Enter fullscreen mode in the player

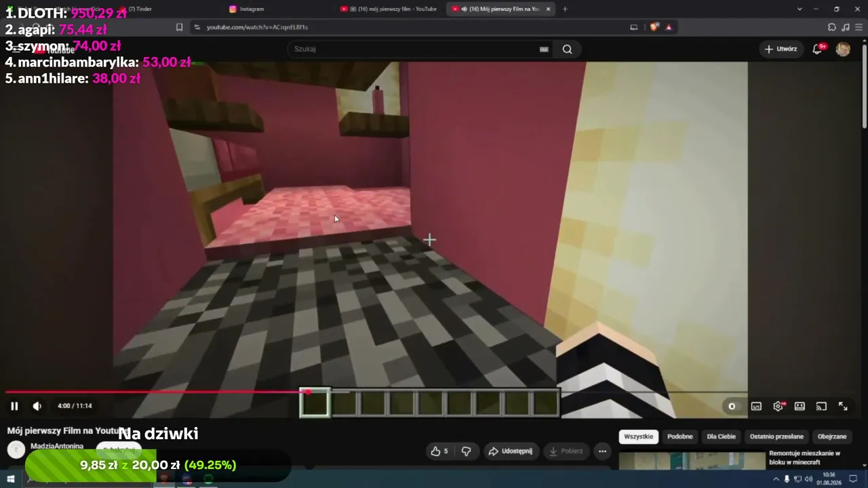pos(843,406)
